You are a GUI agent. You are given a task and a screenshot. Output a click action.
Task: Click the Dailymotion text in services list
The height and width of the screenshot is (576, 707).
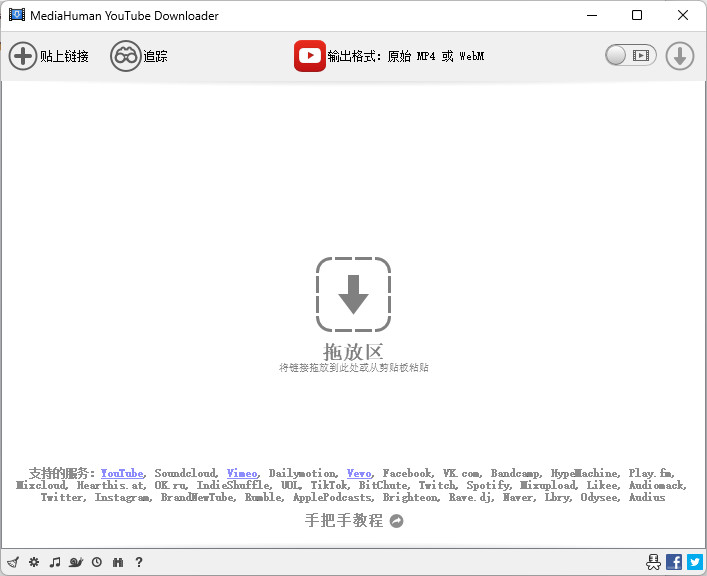(x=302, y=473)
